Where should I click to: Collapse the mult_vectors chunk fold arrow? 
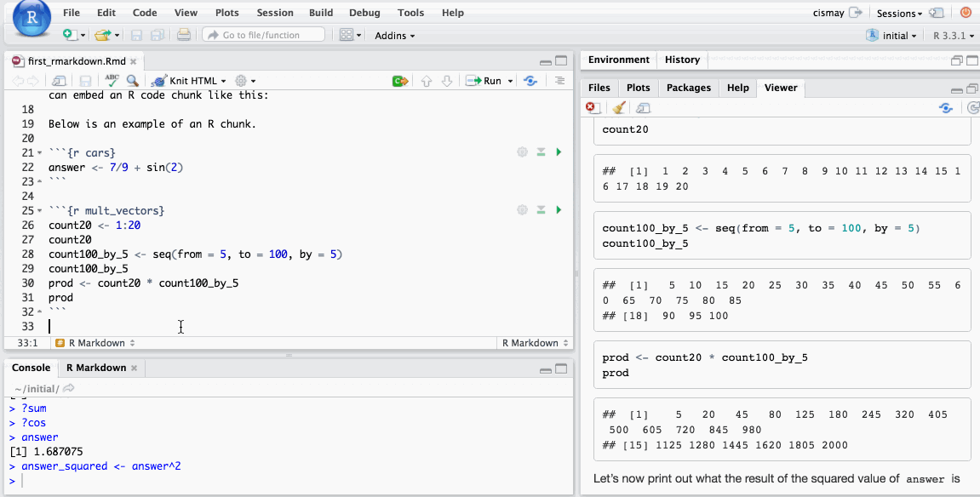(x=39, y=211)
